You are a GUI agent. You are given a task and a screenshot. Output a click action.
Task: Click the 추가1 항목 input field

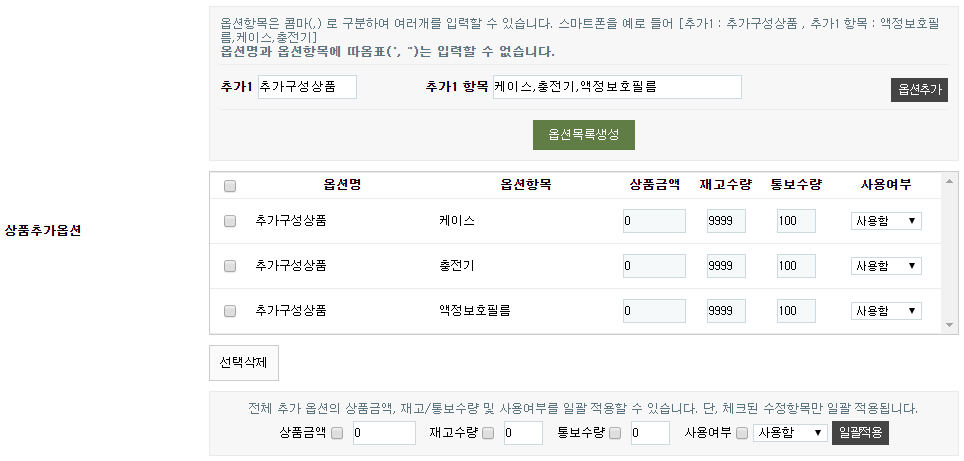point(617,87)
